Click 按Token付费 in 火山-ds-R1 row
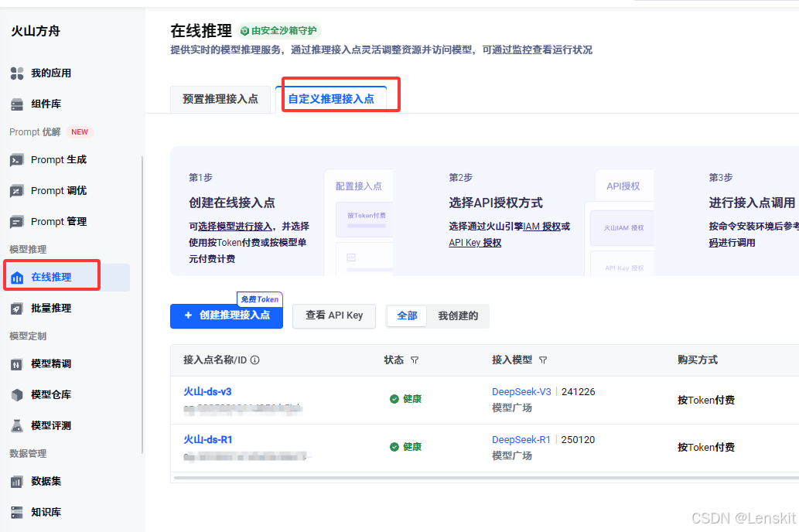This screenshot has height=532, width=799. [x=706, y=448]
